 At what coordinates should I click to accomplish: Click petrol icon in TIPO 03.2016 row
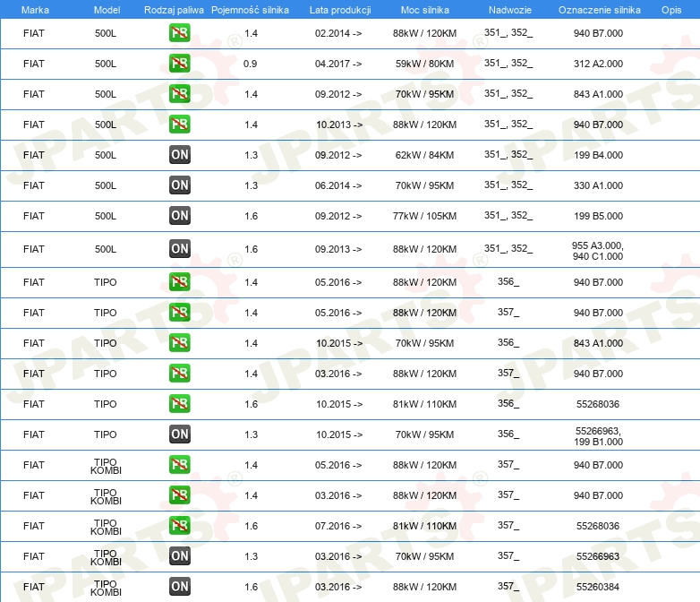coord(179,373)
